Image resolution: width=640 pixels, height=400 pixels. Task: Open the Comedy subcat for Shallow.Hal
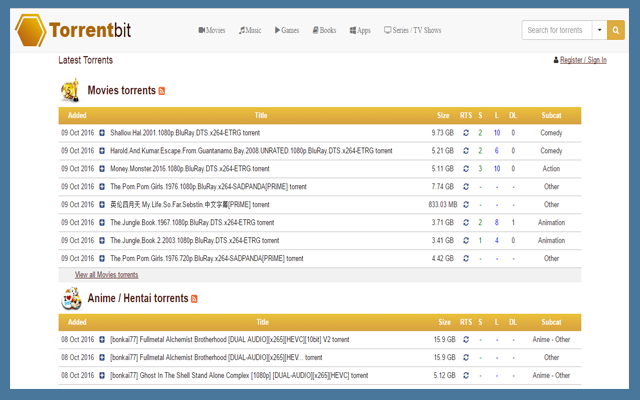tap(552, 133)
